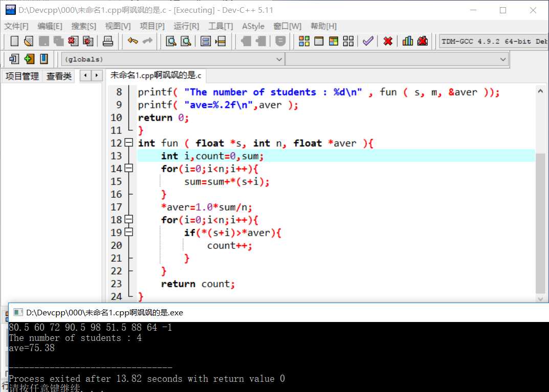Click the Undo arrow icon
Screen dimensions: 549x392
[133, 41]
